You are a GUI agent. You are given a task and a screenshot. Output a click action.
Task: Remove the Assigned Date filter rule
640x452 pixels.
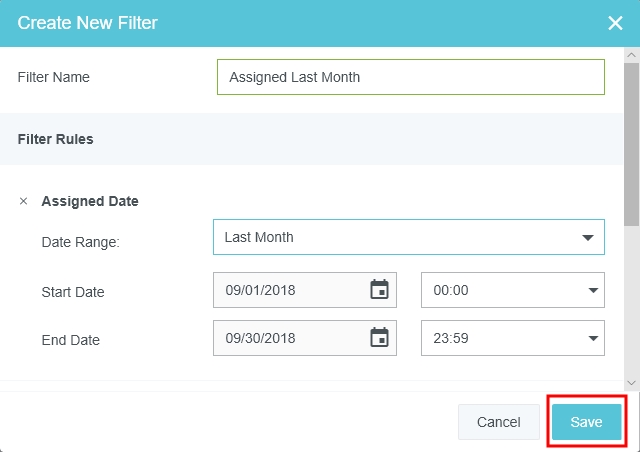pos(24,201)
